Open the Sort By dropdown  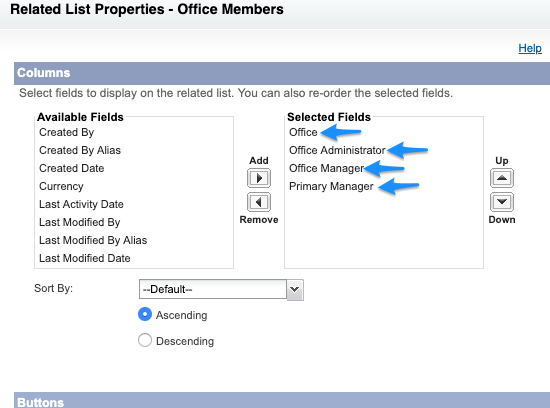(221, 289)
